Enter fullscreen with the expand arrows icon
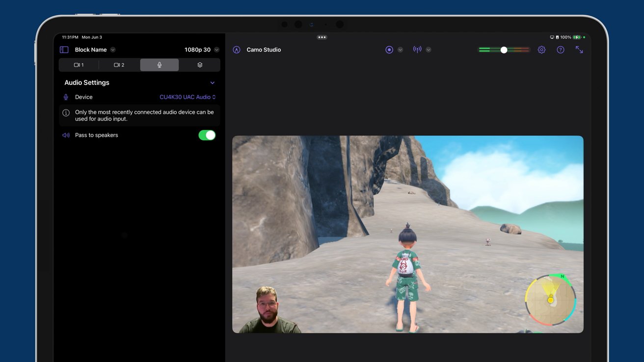 (579, 50)
